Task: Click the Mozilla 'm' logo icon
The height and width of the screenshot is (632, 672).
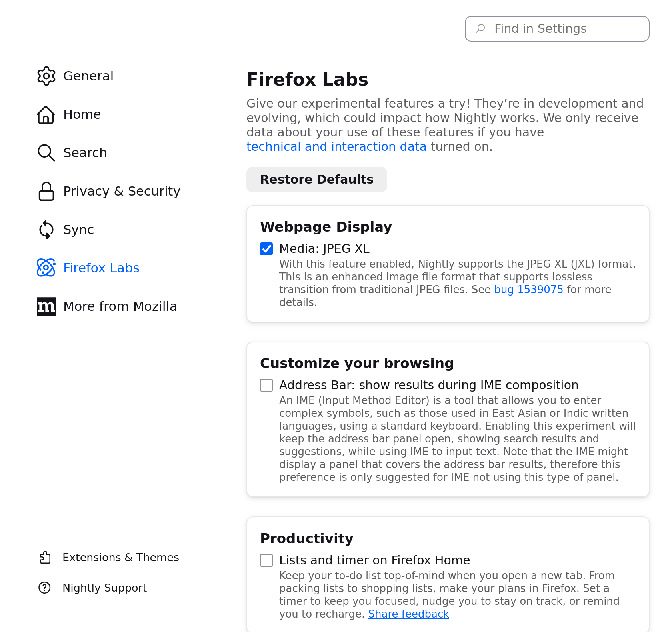Action: pyautogui.click(x=46, y=306)
